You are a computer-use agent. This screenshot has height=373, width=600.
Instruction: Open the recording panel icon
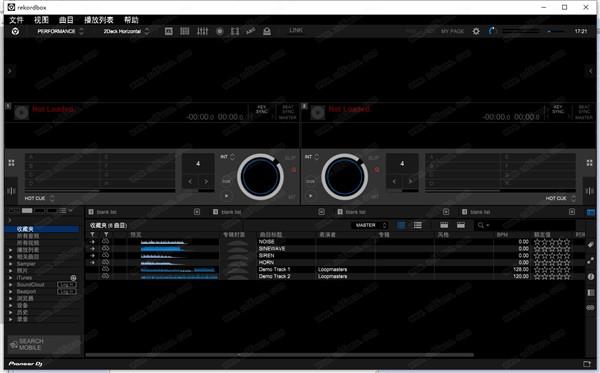[x=220, y=31]
